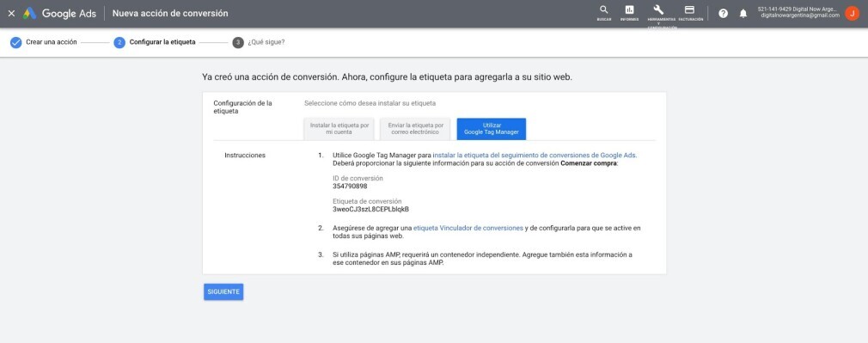Select the Utilizar Google Tag Manager tab

[x=492, y=129]
